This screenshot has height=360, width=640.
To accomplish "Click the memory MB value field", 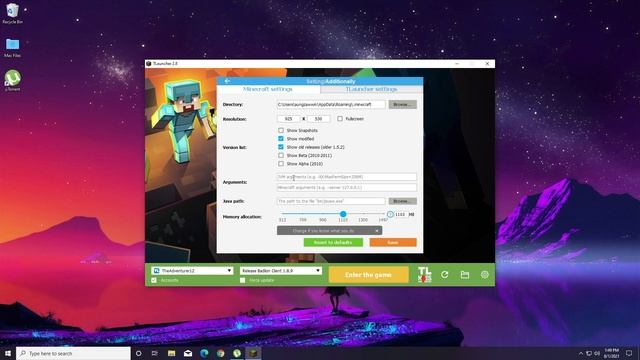I will pos(401,214).
